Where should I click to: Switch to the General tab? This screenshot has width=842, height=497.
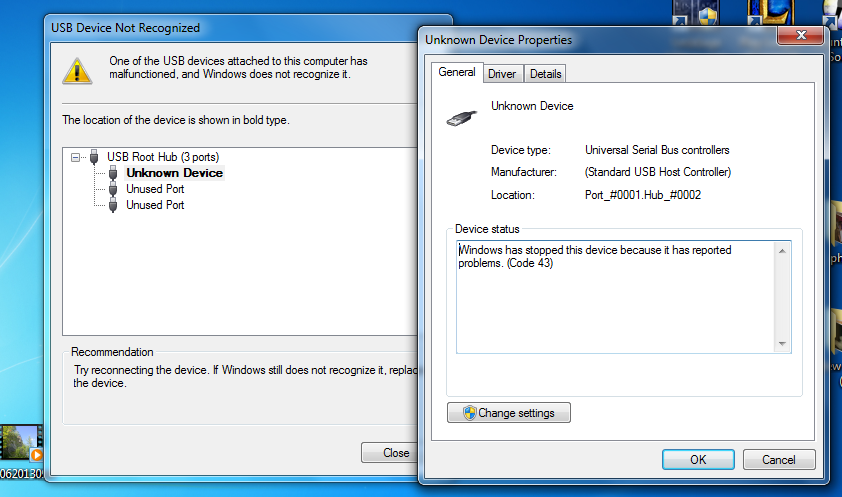point(456,72)
